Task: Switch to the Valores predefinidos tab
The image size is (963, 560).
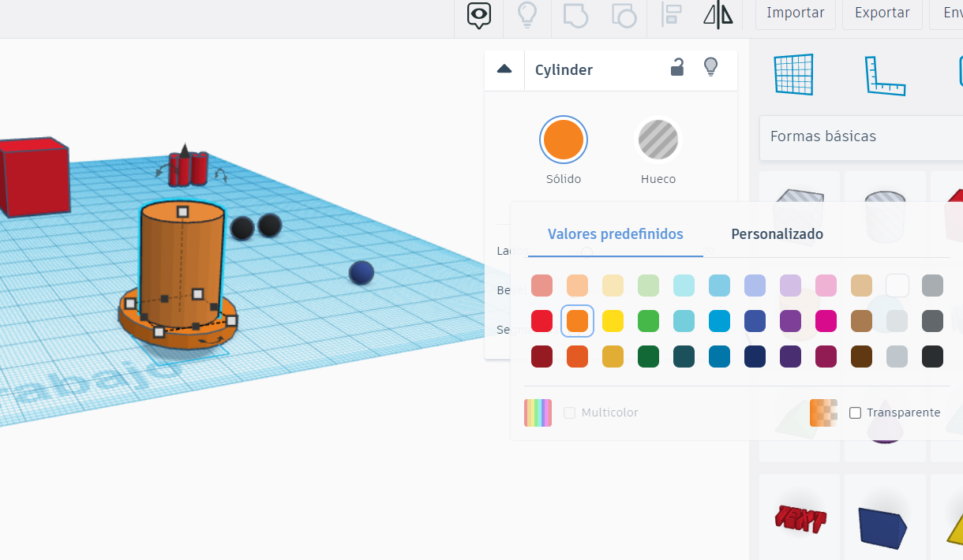Action: pos(616,234)
